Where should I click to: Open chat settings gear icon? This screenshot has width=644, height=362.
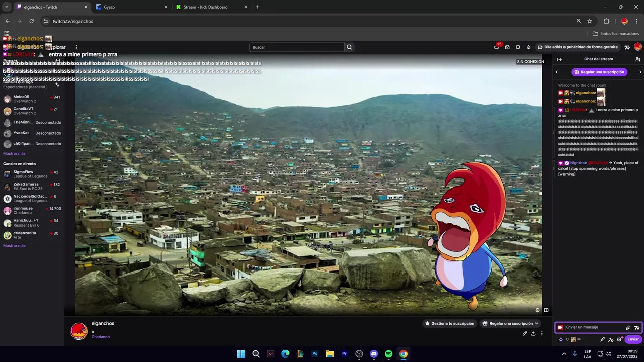pos(619,339)
